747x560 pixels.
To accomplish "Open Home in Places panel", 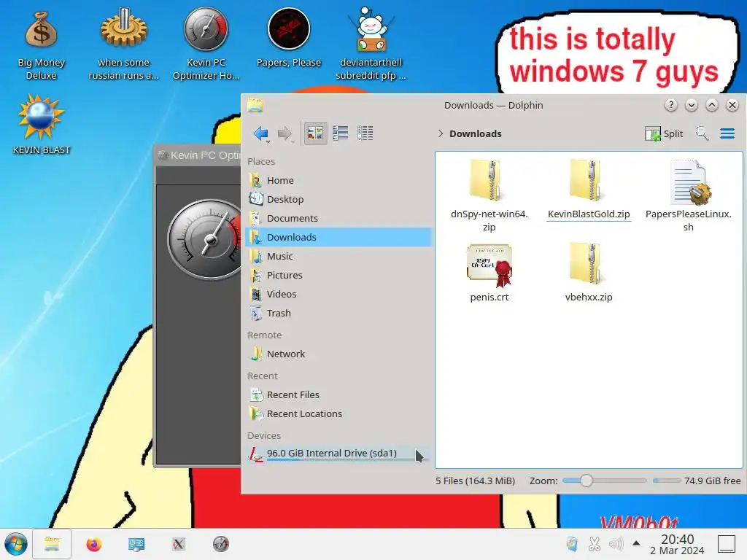I will coord(338,181).
